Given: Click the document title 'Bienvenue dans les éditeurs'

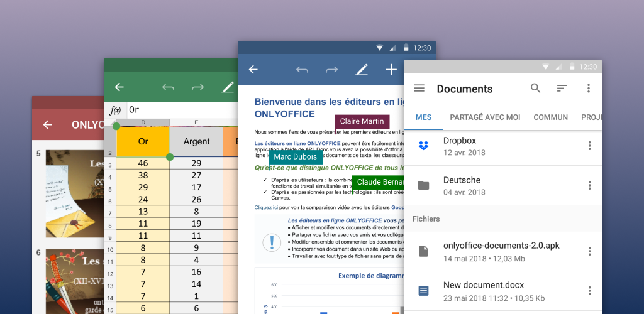Looking at the screenshot, I should point(329,107).
